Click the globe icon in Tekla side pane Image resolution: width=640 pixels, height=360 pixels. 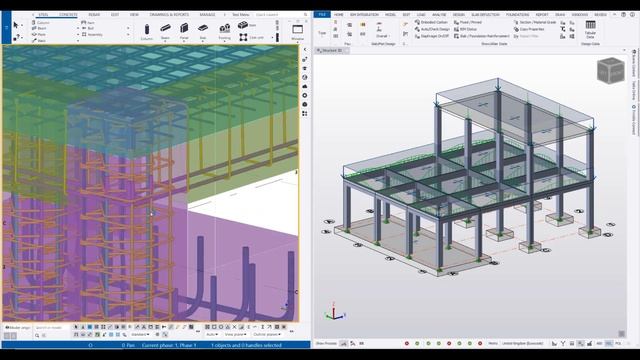pyautogui.click(x=305, y=77)
